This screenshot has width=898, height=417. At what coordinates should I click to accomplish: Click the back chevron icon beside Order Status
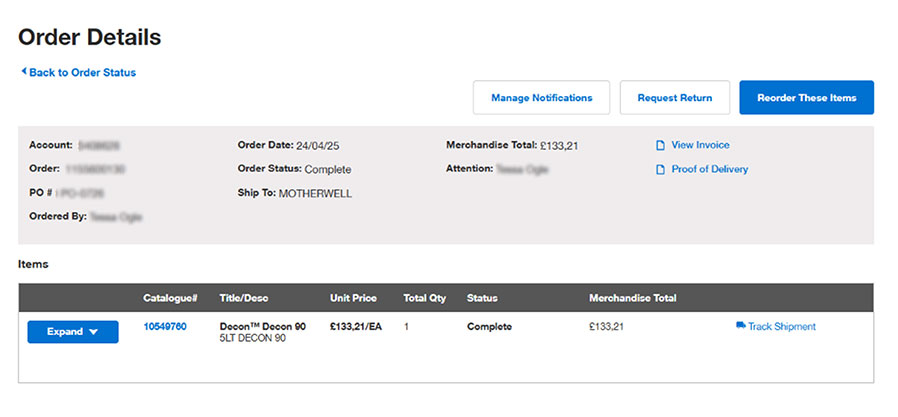(x=23, y=72)
